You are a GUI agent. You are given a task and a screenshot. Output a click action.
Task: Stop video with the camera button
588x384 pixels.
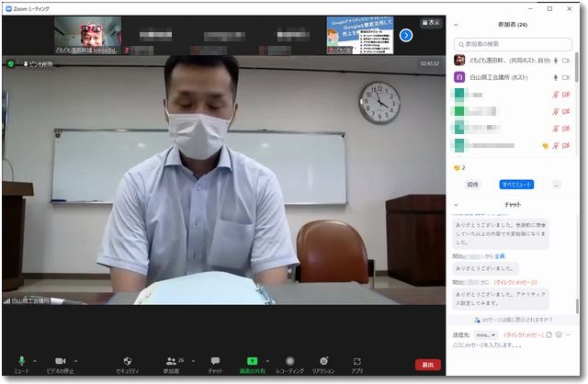[61, 361]
